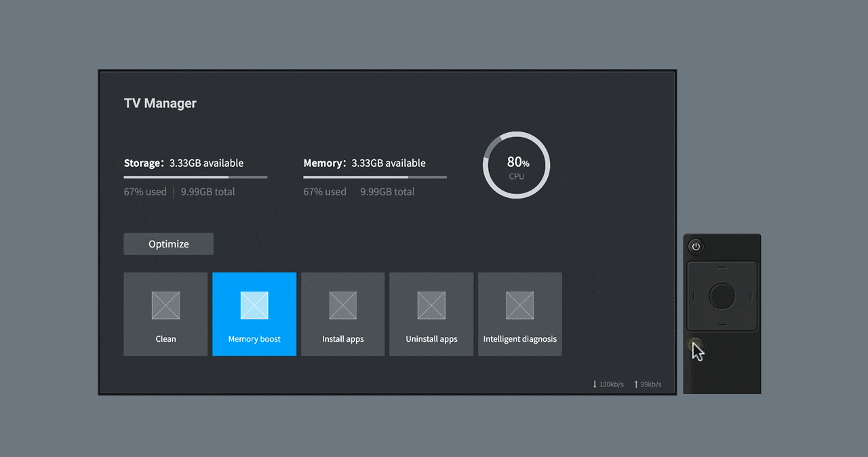Open the Clean tile
This screenshot has width=868, height=457.
pos(165,314)
